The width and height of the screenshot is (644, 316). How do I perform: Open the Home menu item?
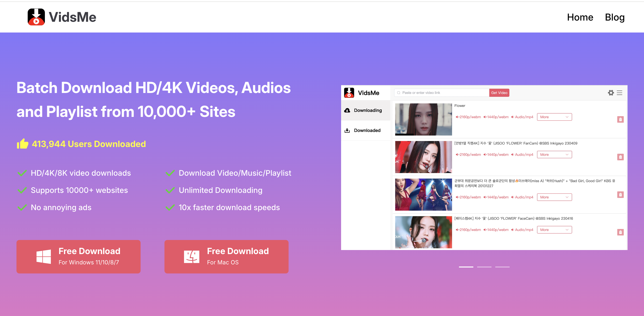click(580, 17)
